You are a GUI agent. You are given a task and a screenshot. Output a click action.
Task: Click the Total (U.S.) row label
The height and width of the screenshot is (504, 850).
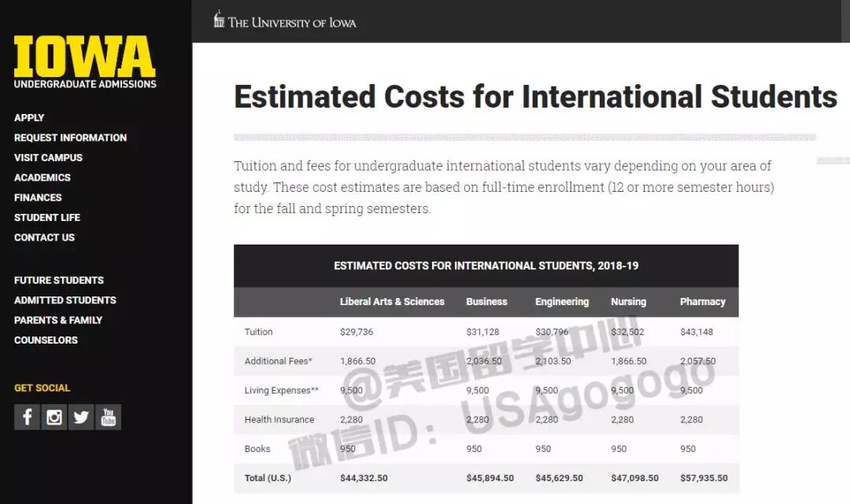(x=268, y=478)
